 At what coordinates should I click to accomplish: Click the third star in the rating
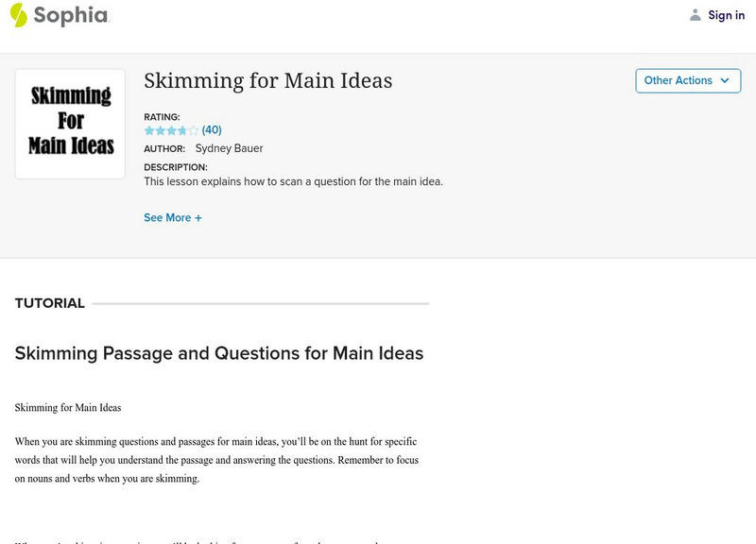click(x=171, y=130)
